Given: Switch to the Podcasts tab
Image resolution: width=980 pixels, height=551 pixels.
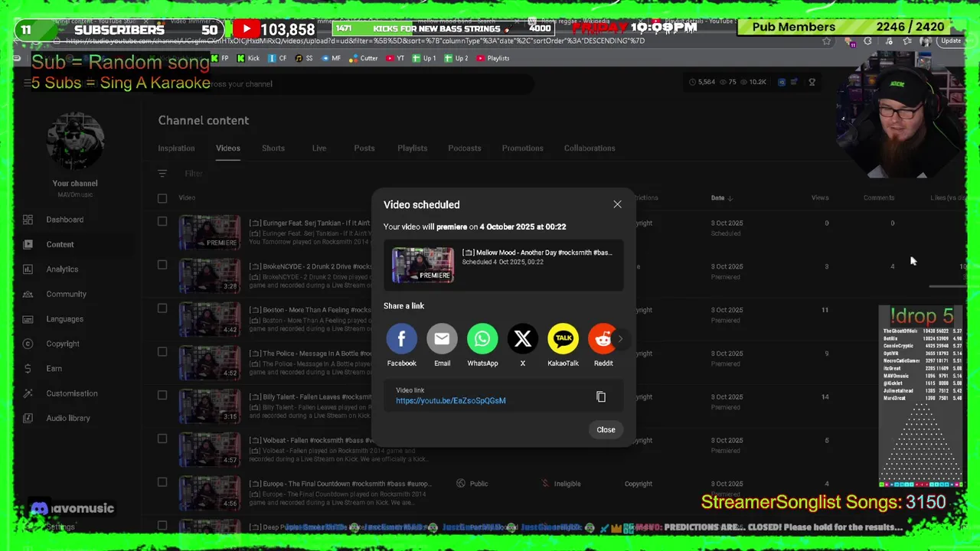Looking at the screenshot, I should tap(465, 148).
